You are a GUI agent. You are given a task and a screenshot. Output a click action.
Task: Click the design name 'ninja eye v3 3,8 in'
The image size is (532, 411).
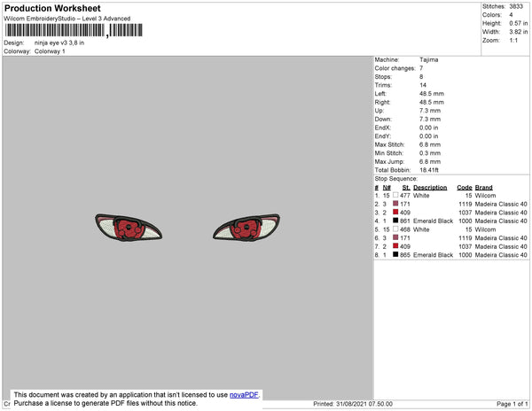59,43
